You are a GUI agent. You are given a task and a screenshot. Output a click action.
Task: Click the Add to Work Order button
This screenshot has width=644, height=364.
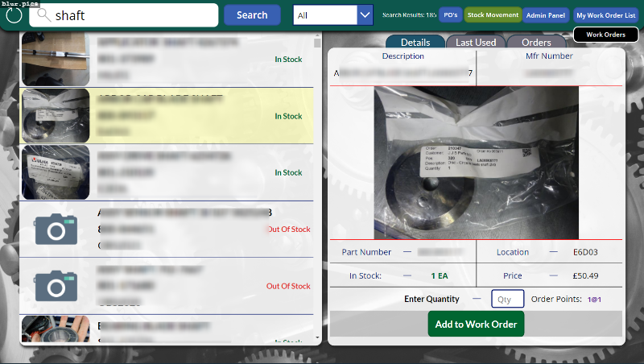coord(476,325)
